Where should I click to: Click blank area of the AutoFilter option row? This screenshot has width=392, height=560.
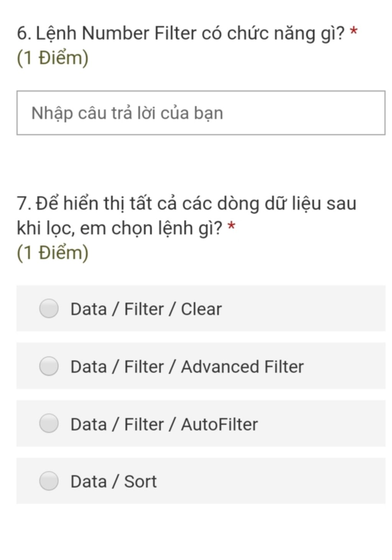pyautogui.click(x=322, y=423)
